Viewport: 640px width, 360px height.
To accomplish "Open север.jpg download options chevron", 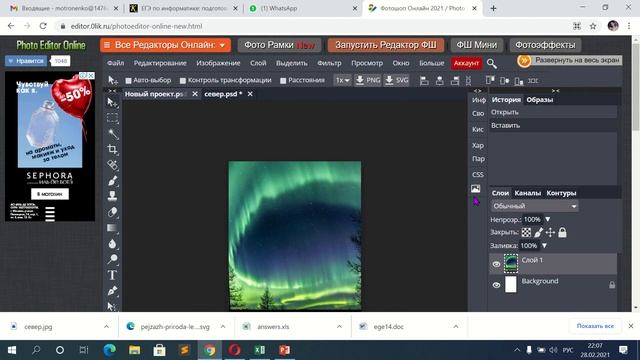I will (106, 327).
